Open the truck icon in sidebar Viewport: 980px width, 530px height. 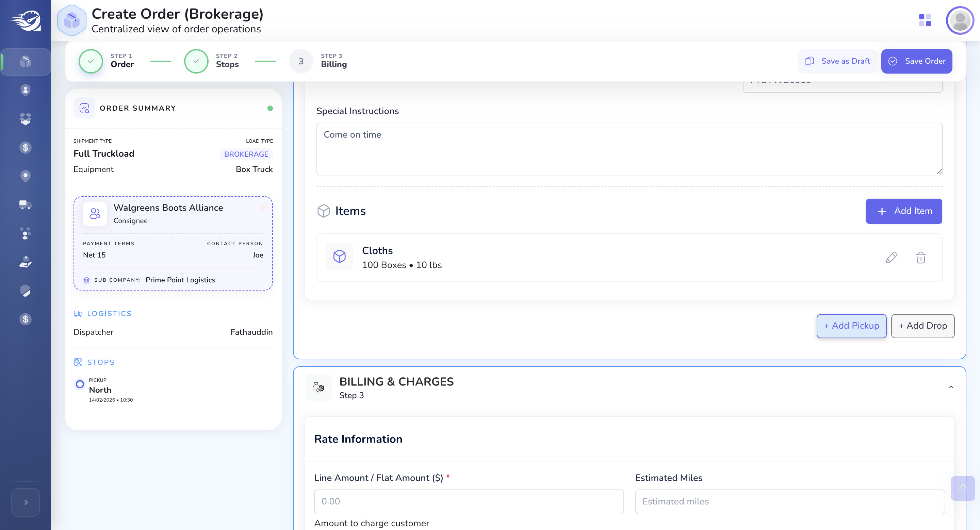25,205
